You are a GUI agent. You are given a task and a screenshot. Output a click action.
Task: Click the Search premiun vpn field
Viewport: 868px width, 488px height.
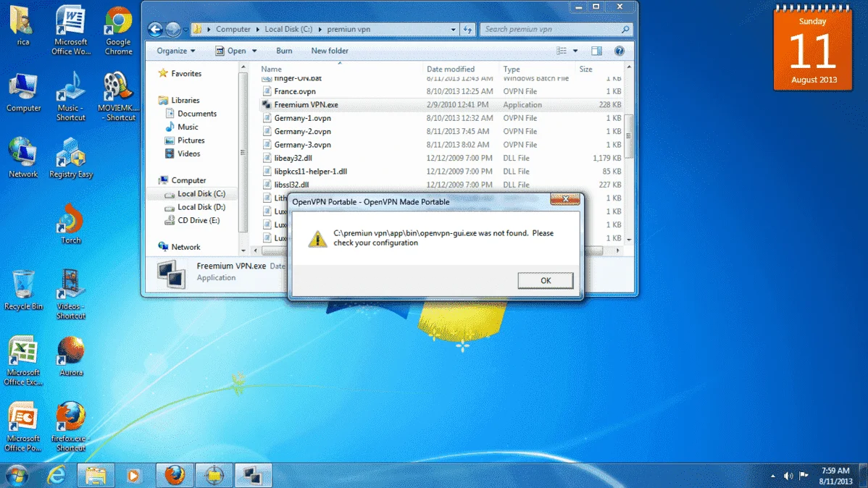tap(556, 30)
